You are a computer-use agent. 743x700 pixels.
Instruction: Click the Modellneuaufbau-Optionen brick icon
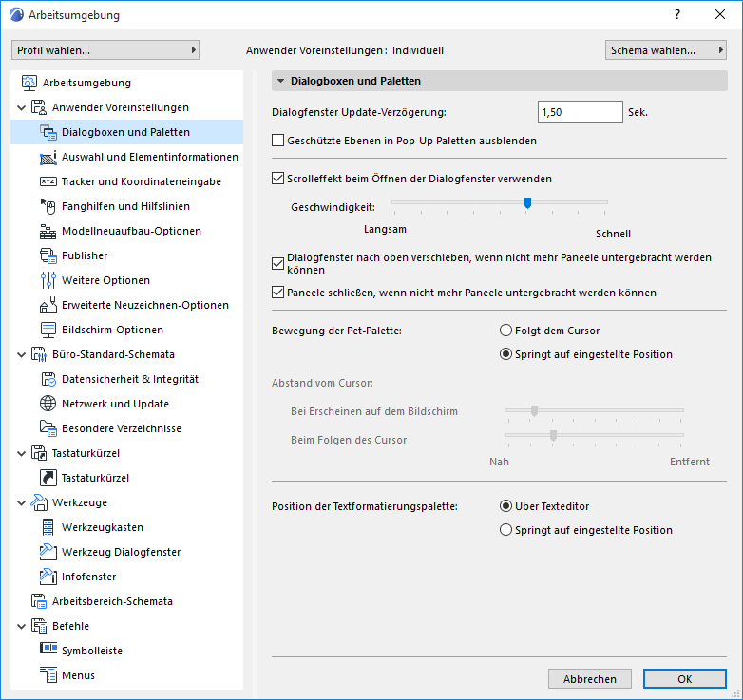tap(48, 231)
